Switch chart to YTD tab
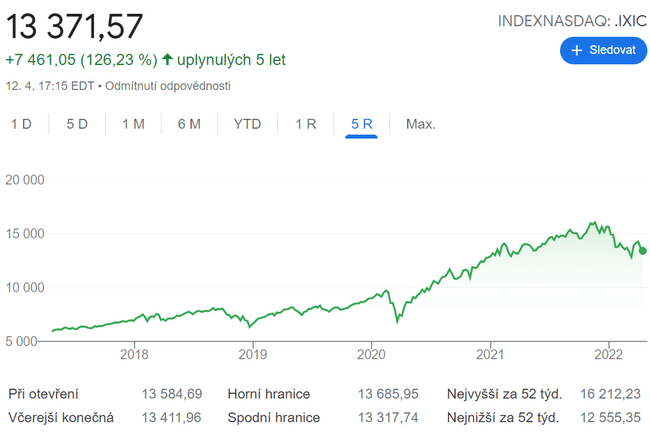Viewport: 650px width, 434px height. pyautogui.click(x=247, y=124)
